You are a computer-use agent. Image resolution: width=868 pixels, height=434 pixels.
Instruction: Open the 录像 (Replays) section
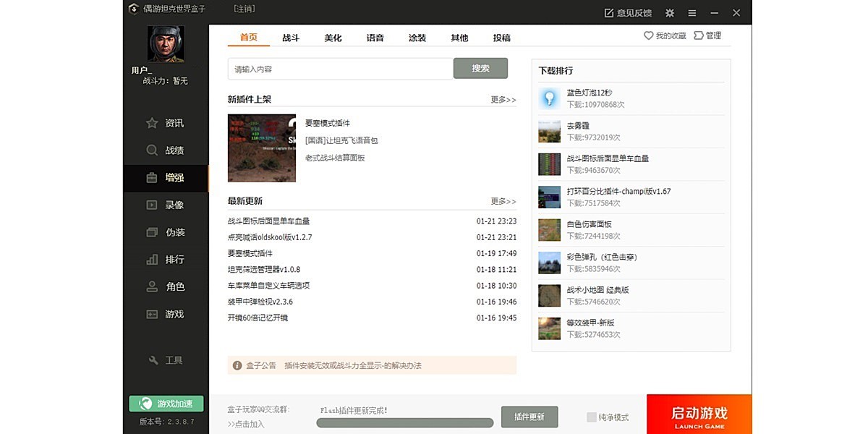click(x=166, y=205)
